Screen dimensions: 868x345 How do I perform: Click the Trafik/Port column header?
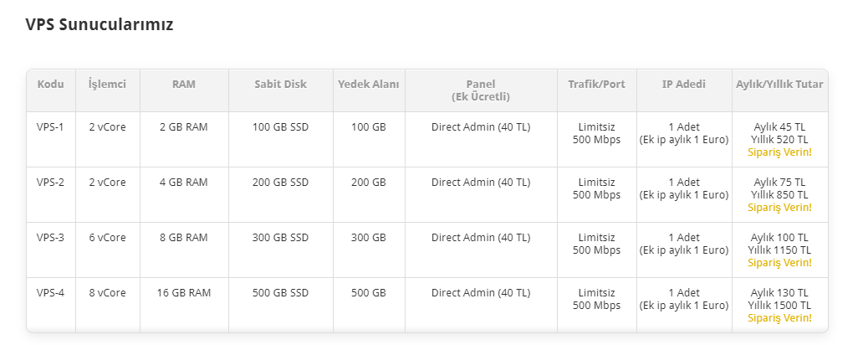coord(596,85)
